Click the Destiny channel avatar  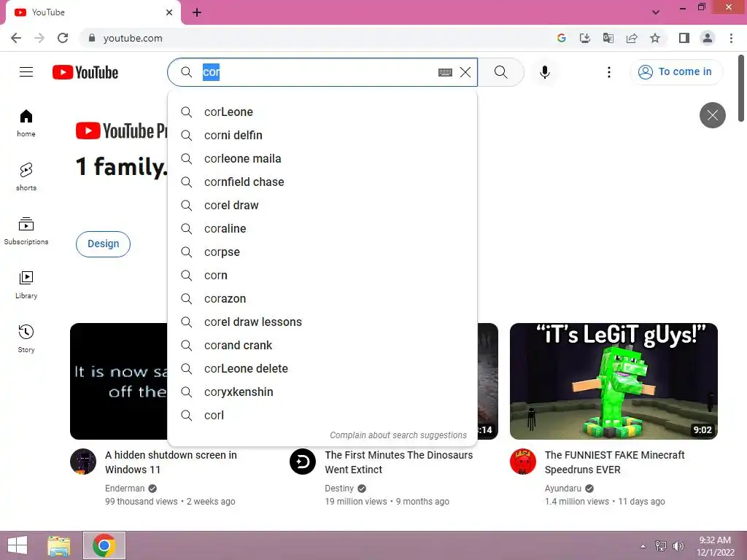[303, 462]
